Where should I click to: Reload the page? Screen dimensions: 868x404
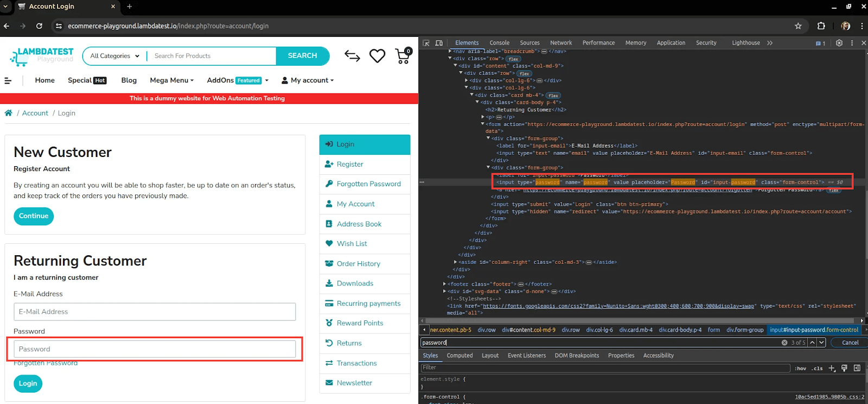(x=39, y=26)
